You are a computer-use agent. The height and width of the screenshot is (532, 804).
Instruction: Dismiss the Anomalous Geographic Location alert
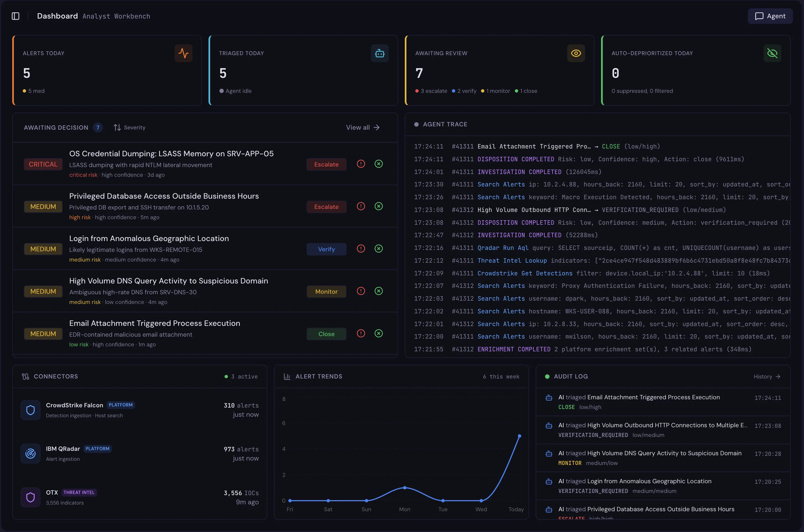pyautogui.click(x=378, y=249)
